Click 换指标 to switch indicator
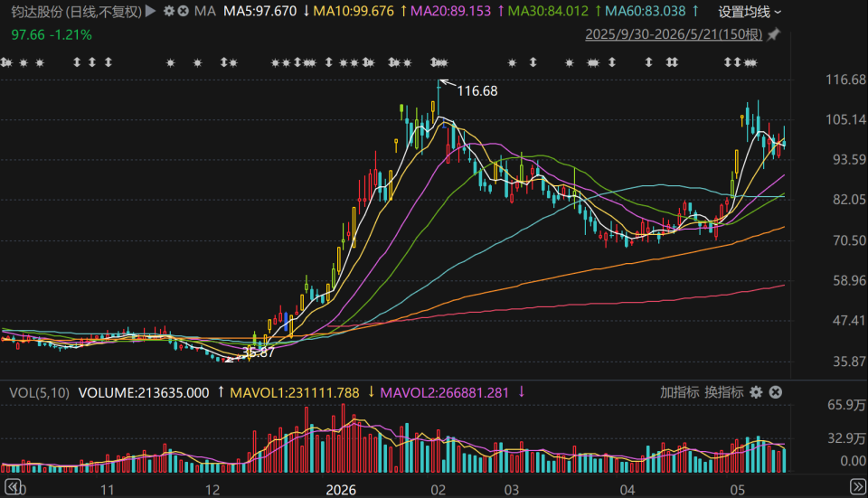Image resolution: width=868 pixels, height=498 pixels. tap(724, 392)
